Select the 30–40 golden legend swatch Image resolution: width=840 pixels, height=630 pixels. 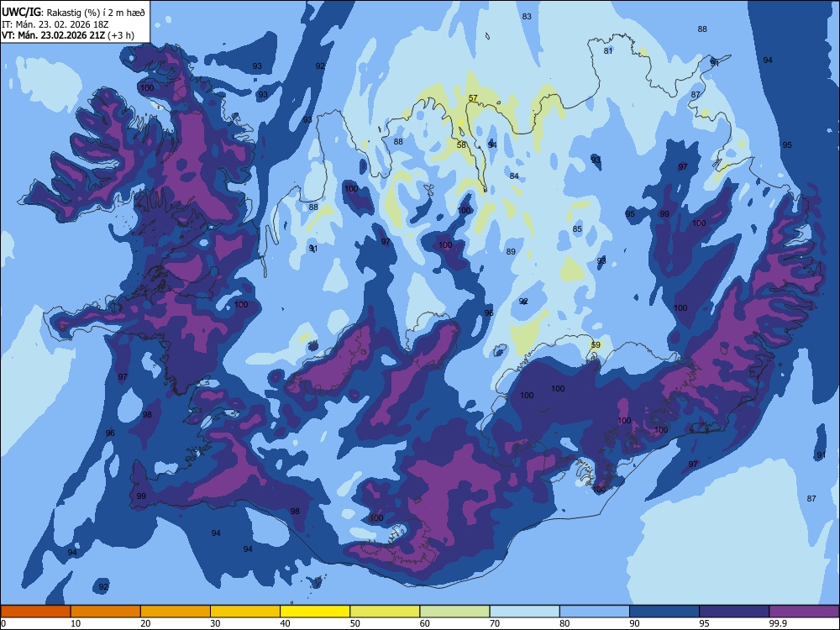point(245,612)
